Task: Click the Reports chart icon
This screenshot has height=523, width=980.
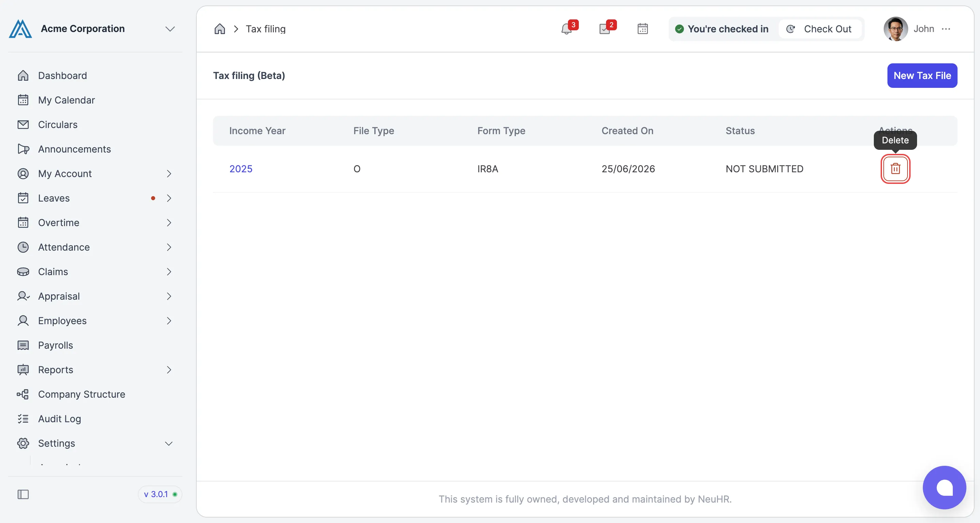Action: click(x=23, y=369)
